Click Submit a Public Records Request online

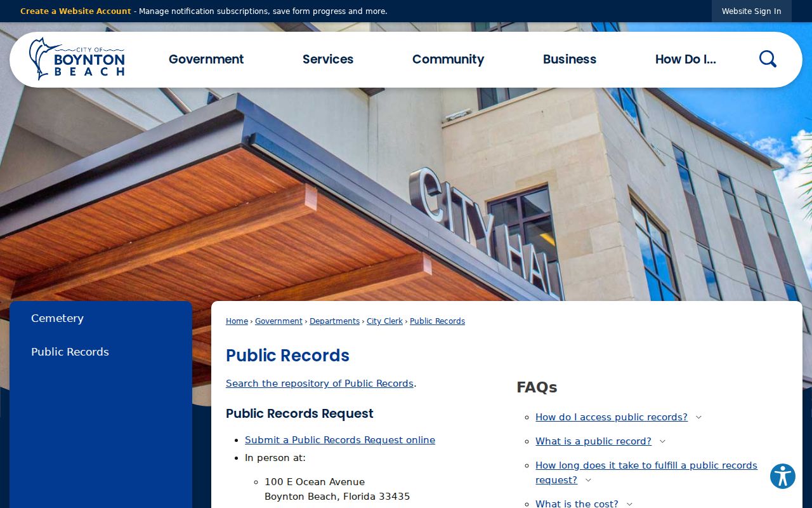click(340, 440)
